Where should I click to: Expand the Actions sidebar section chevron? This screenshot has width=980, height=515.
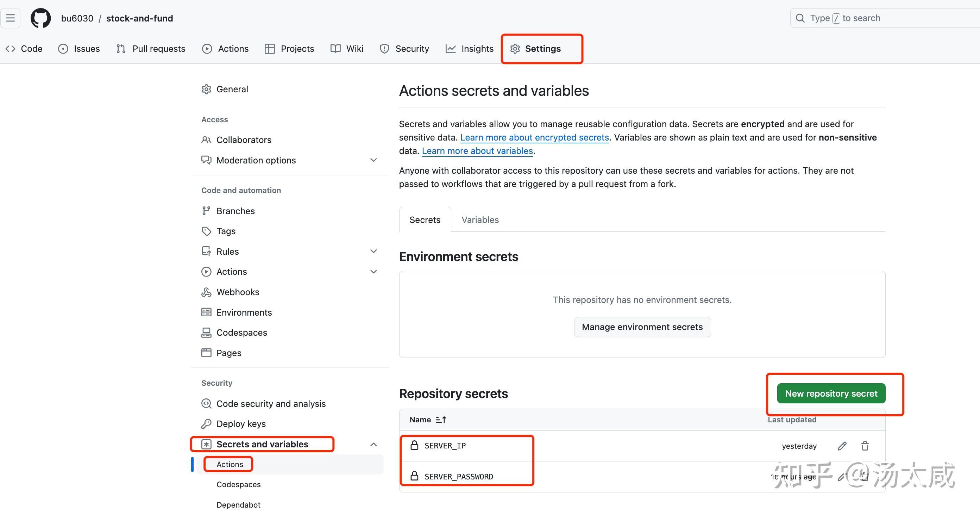[x=373, y=272]
